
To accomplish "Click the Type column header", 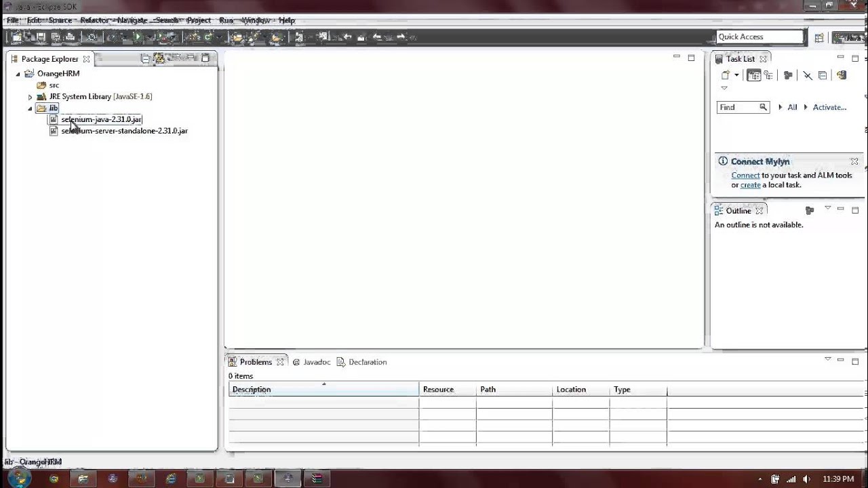I will (638, 390).
